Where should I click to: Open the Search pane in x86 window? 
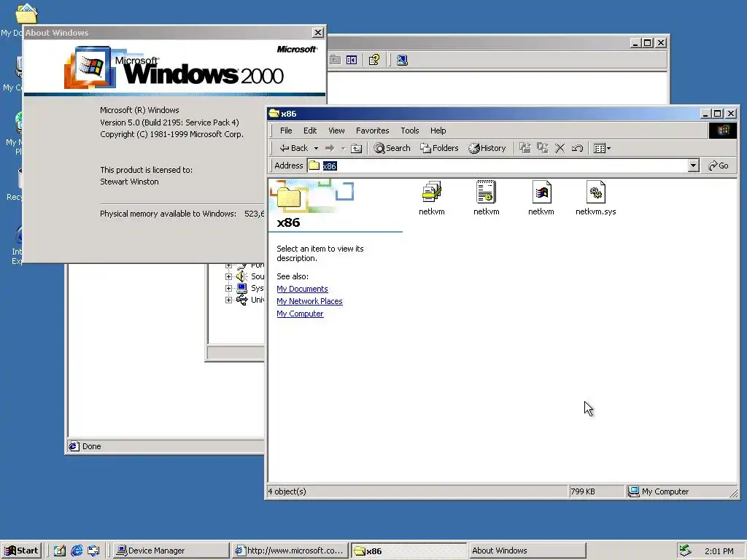tap(392, 148)
